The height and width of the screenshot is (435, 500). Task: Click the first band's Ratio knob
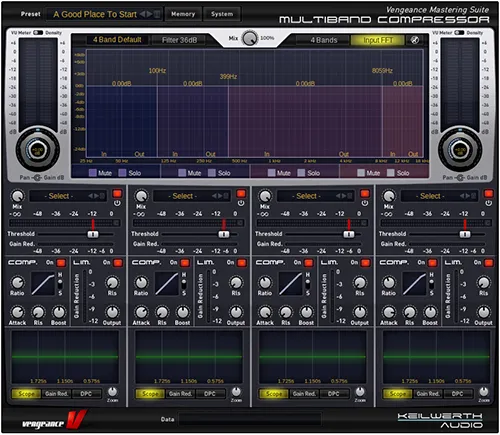tap(17, 283)
